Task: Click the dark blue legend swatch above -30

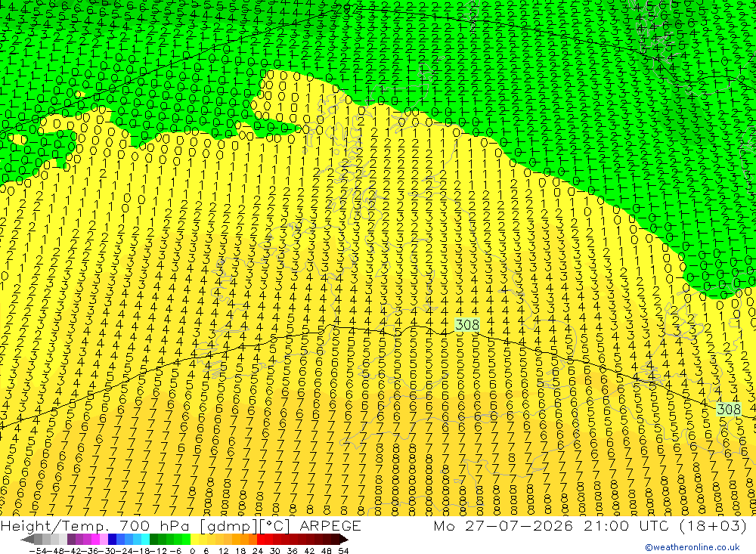Action: 112,540
